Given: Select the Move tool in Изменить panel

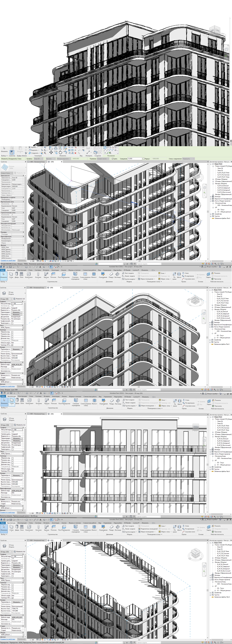Looking at the screenshot, I should tap(51, 152).
